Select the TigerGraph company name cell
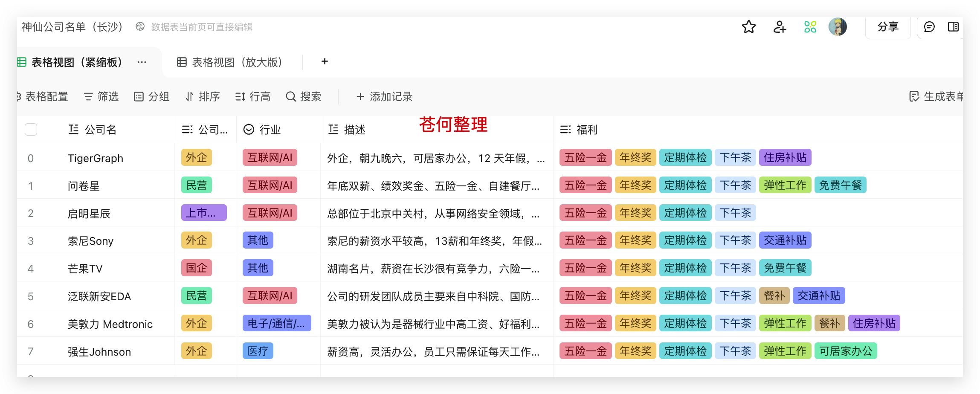Screen dimensions: 980x394 (x=96, y=158)
